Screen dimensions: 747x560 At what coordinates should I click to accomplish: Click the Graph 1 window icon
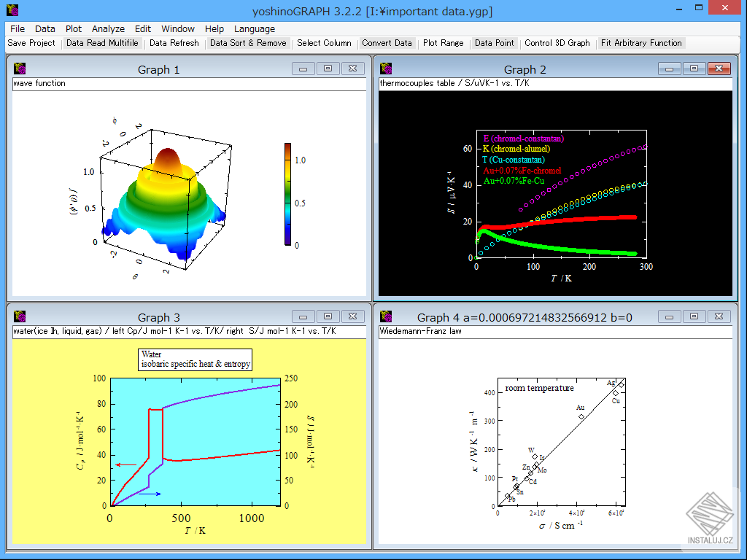[20, 69]
